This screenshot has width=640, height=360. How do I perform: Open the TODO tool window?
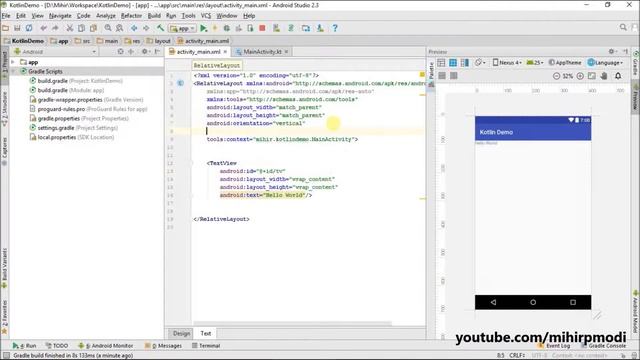coord(57,346)
